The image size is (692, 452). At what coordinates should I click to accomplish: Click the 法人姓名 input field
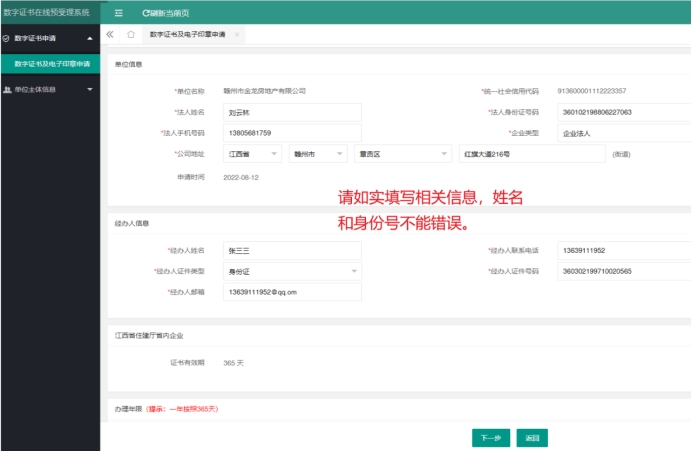coord(292,112)
